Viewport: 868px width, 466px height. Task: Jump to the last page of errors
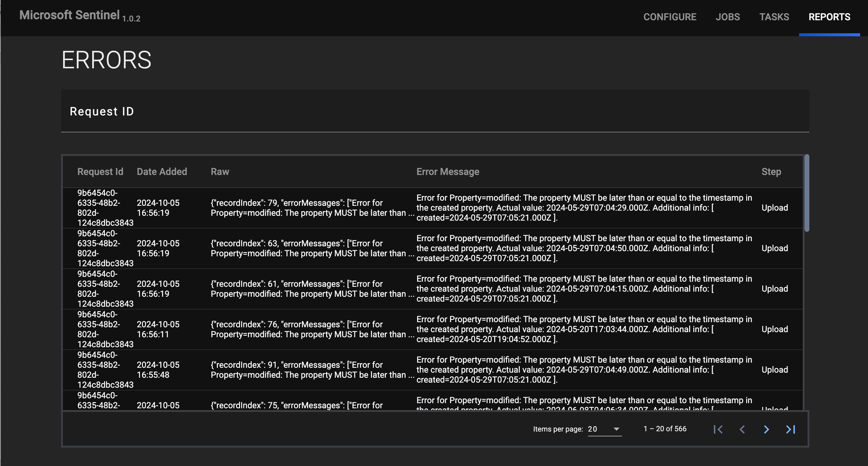pos(791,429)
